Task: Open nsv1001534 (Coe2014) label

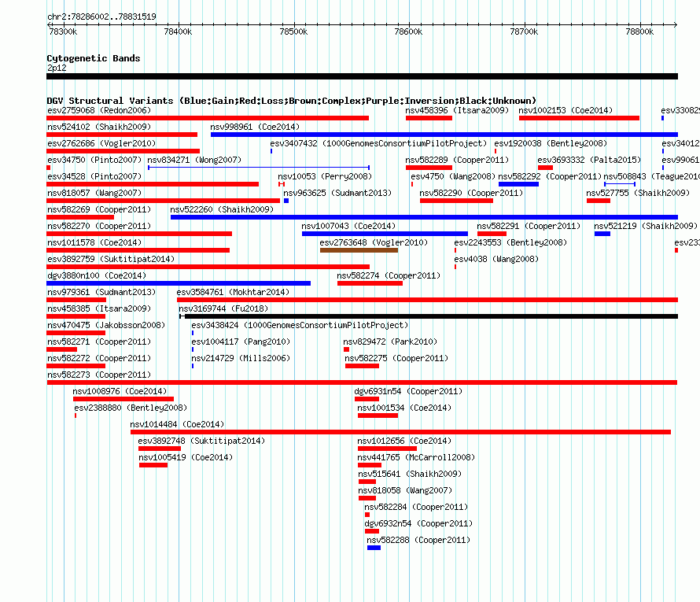Action: [404, 408]
